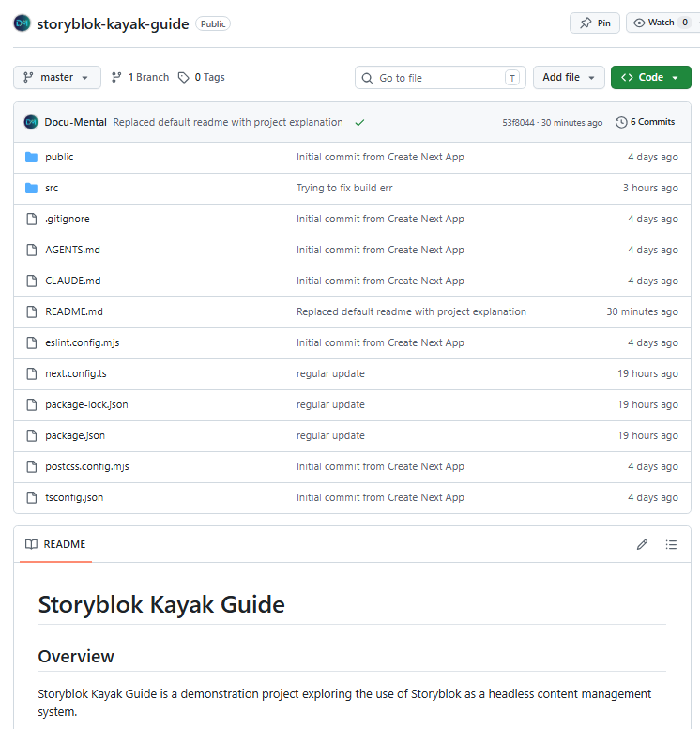The height and width of the screenshot is (729, 700).
Task: Click the watch count badge showing 0
Action: (x=685, y=23)
